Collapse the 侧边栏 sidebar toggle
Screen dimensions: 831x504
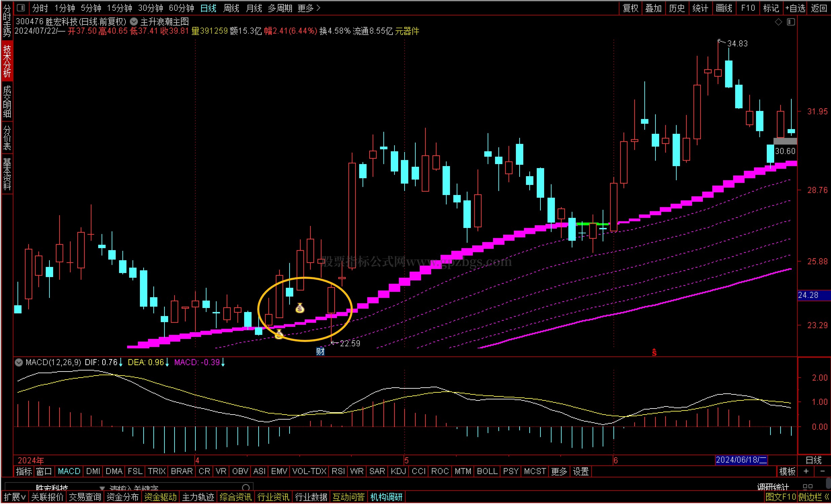[x=814, y=497]
